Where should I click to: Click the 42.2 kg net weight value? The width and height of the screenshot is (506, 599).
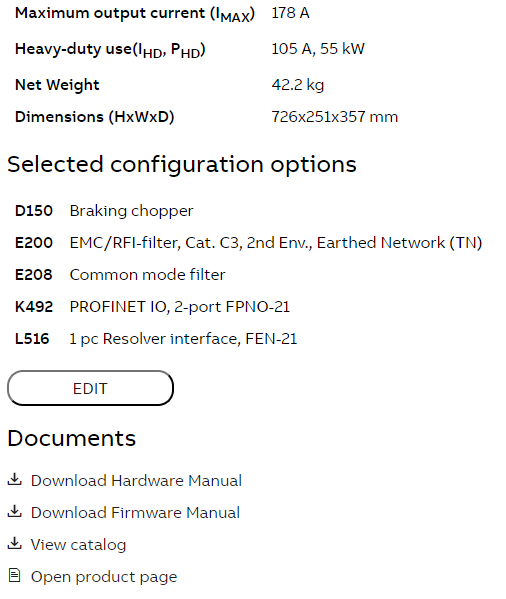pos(297,85)
